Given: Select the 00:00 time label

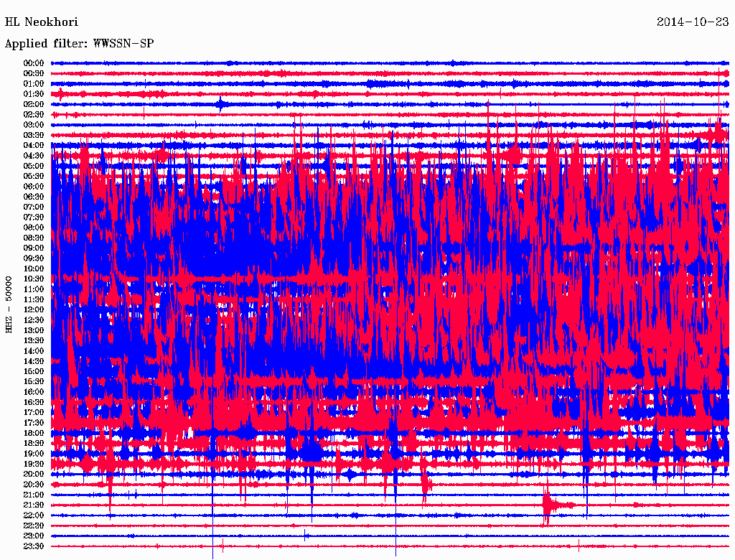Looking at the screenshot, I should [x=33, y=63].
